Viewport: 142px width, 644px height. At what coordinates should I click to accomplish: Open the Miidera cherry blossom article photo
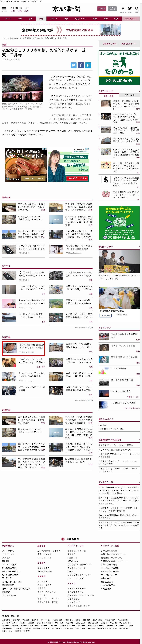tap(23, 88)
